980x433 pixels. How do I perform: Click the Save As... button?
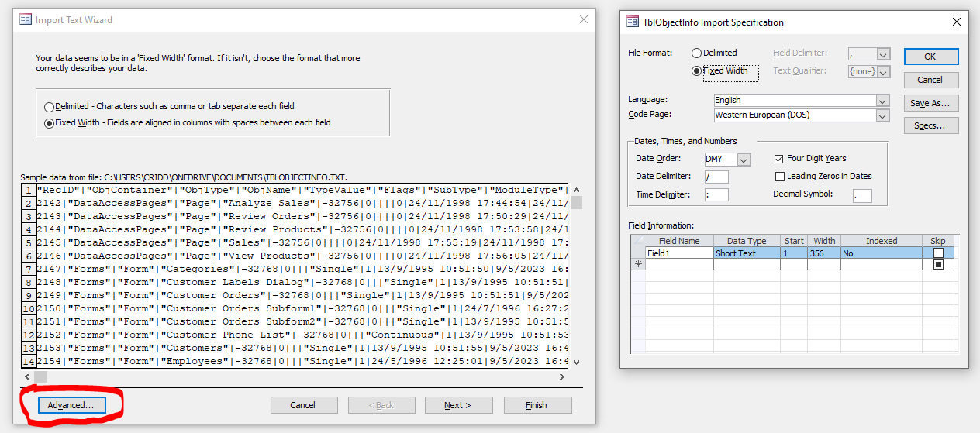[931, 103]
